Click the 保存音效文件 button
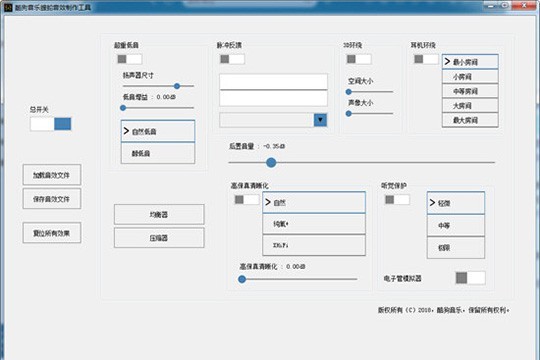The height and width of the screenshot is (360, 540). (x=52, y=198)
